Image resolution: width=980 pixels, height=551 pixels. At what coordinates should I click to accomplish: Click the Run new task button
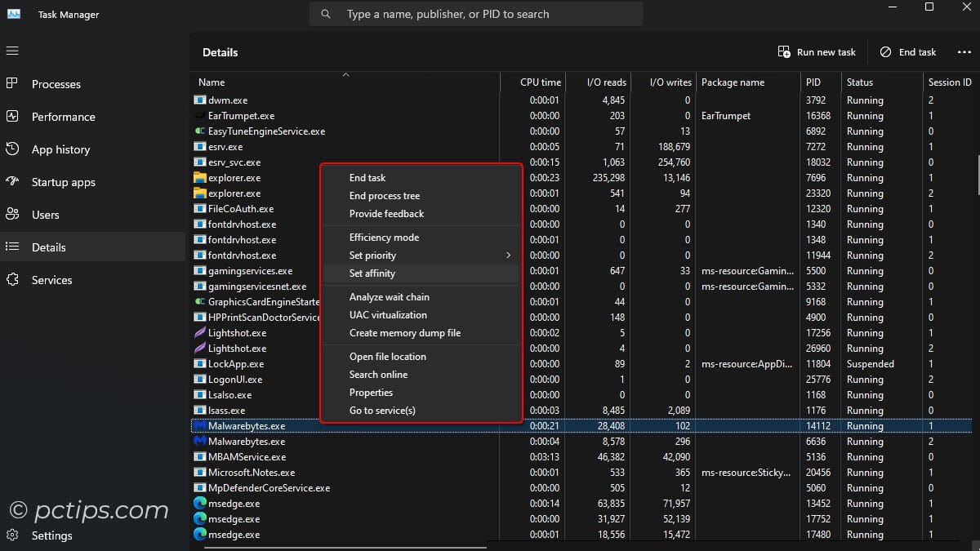click(x=817, y=51)
